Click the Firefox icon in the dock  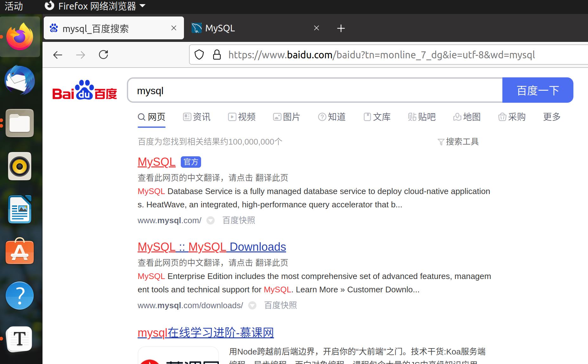point(20,36)
